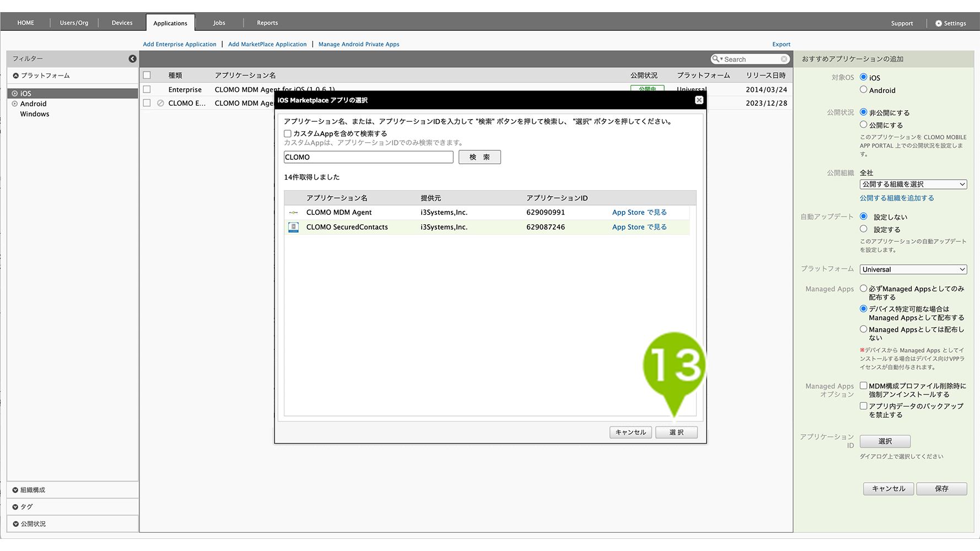980x551 pixels.
Task: Collapse the プラットフォーム filter section
Action: click(x=15, y=75)
